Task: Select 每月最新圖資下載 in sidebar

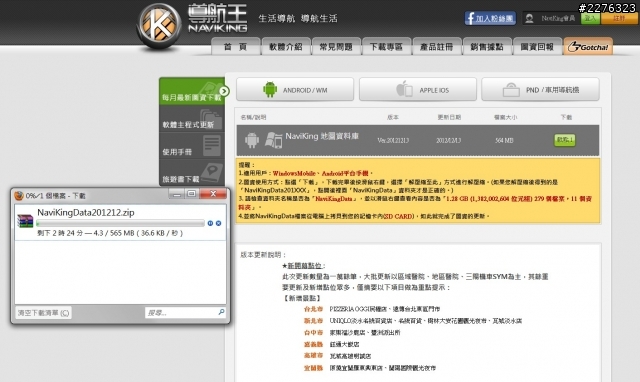Action: [191, 91]
